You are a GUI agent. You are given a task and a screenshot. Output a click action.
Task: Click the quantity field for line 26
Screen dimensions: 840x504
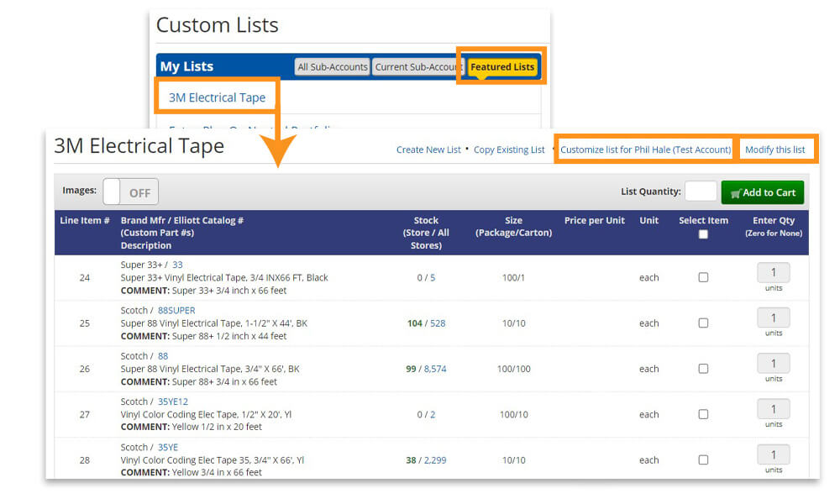[774, 364]
